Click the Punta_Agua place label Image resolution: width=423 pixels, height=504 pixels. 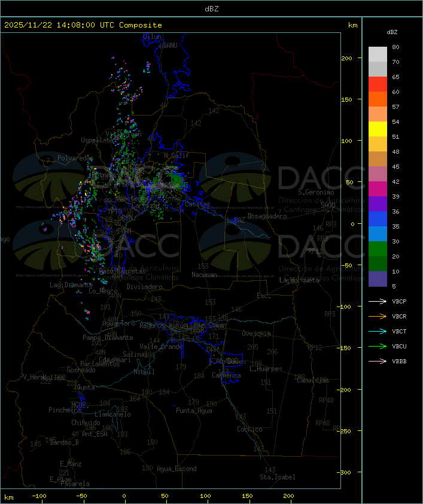[x=194, y=411]
